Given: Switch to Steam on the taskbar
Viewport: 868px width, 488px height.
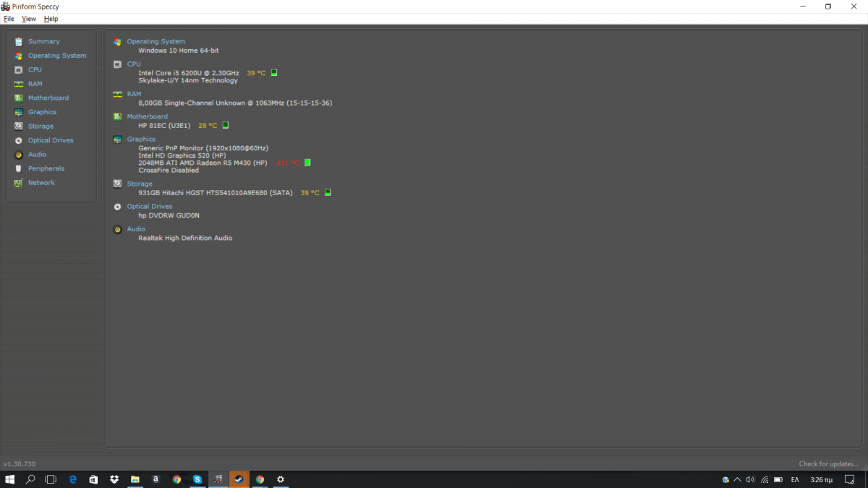Looking at the screenshot, I should coord(239,479).
